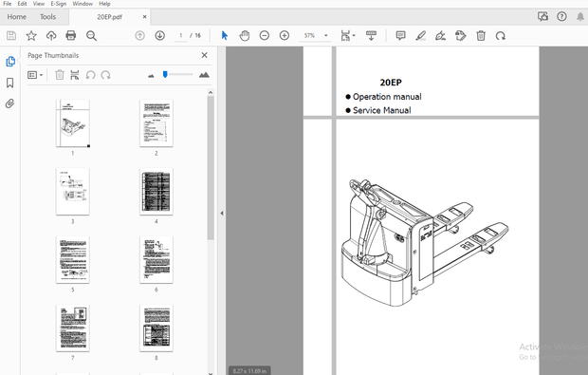The height and width of the screenshot is (375, 588).
Task: Close the Page Thumbnails panel
Action: pos(204,55)
